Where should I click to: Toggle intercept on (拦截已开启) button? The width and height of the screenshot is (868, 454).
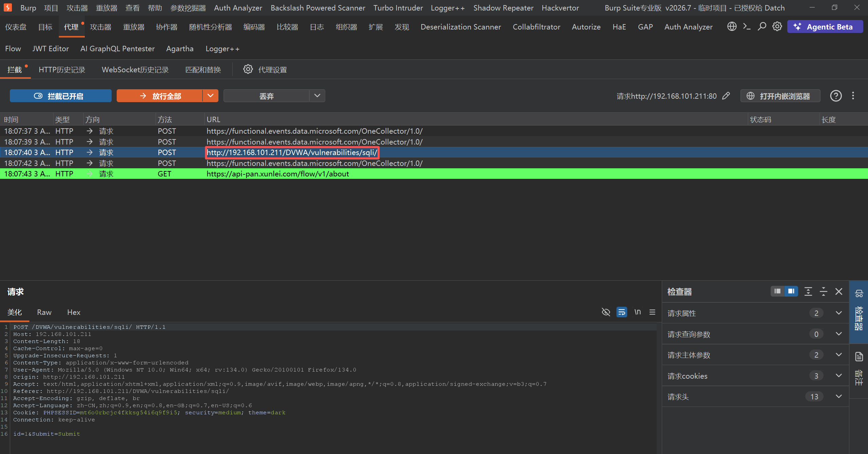click(x=60, y=96)
